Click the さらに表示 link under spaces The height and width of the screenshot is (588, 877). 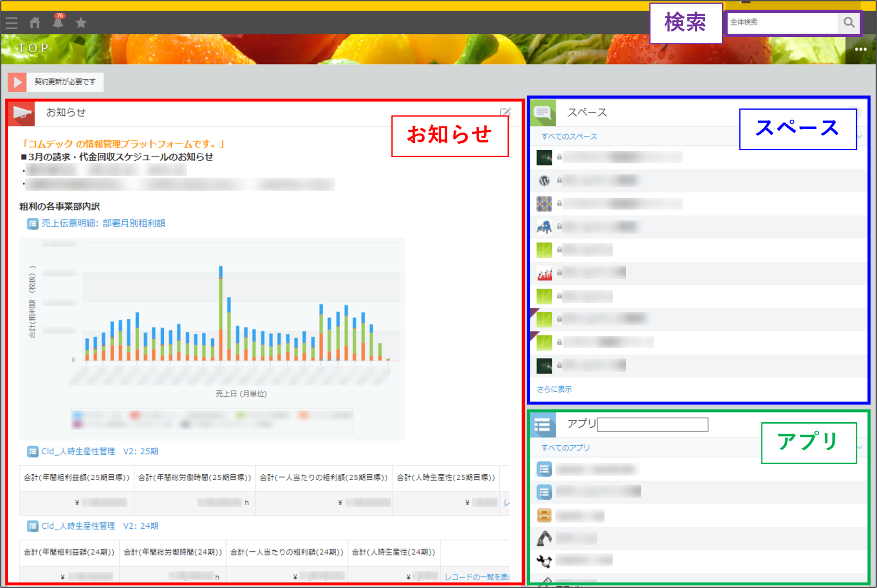coord(554,389)
